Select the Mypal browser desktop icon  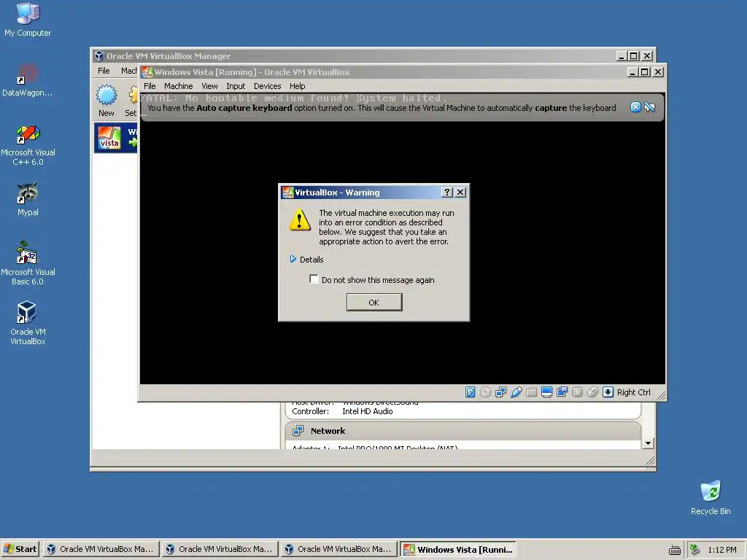pos(28,199)
